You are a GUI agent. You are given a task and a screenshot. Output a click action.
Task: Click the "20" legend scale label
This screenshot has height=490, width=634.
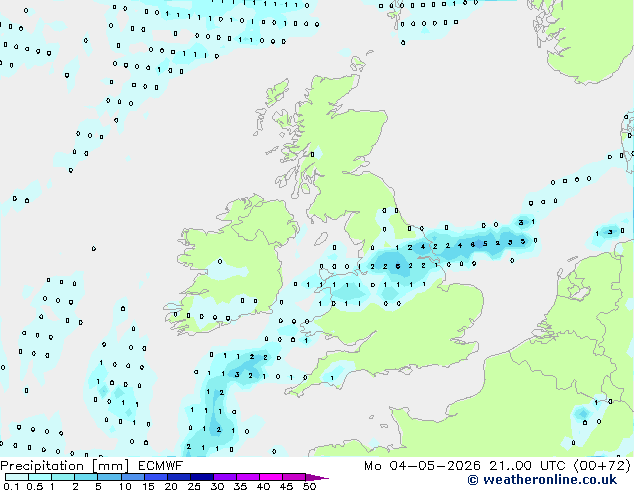point(171,486)
